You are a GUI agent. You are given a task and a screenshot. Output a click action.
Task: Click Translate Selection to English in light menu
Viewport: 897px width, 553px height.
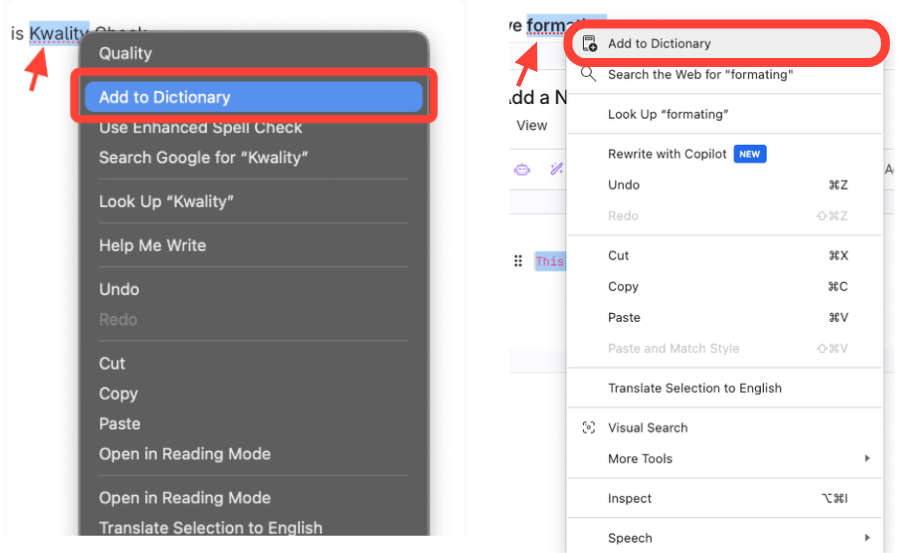pyautogui.click(x=694, y=388)
